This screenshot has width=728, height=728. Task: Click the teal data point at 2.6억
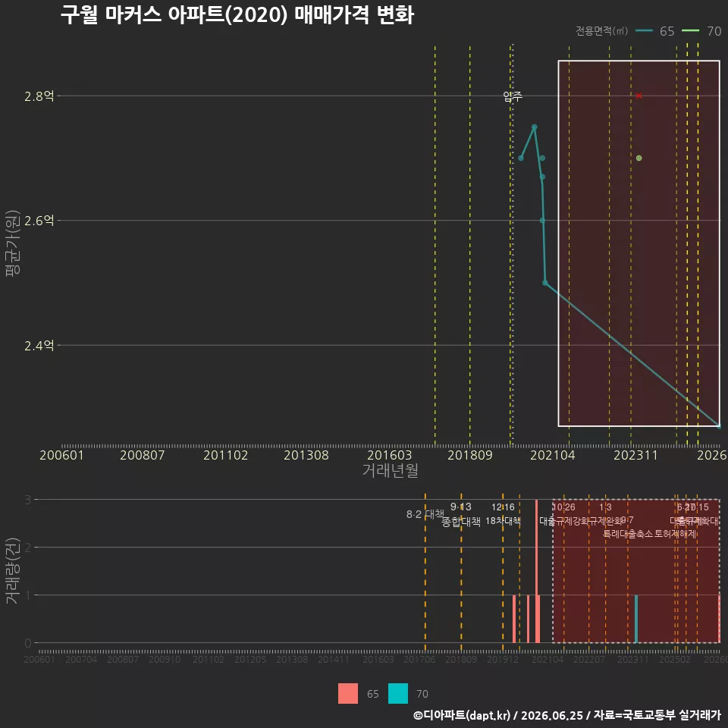[542, 221]
